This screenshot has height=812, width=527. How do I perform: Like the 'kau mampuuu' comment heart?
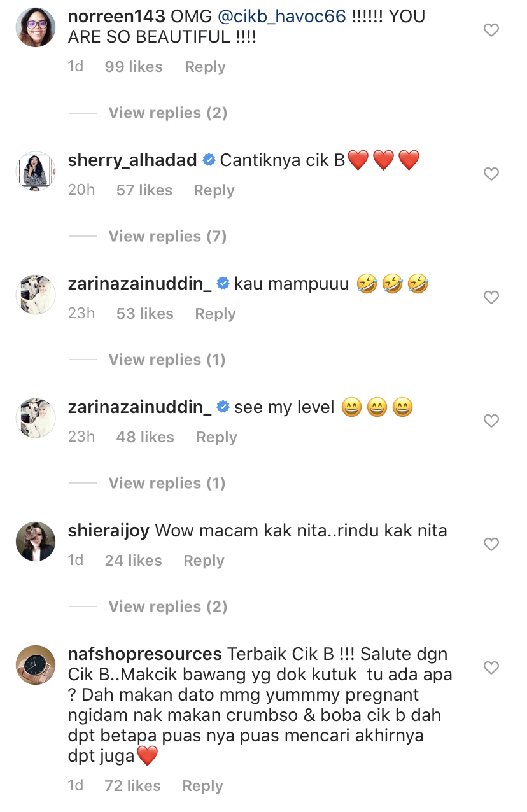491,297
